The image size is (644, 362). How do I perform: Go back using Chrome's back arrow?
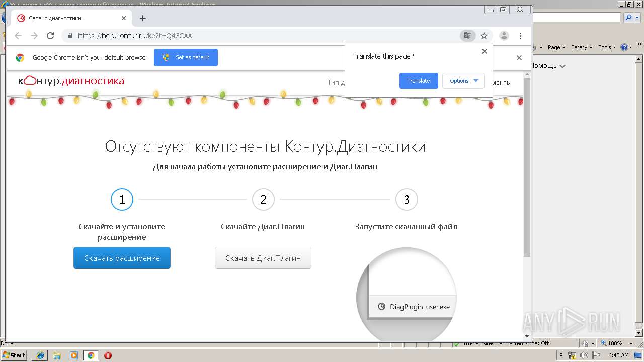(x=18, y=36)
